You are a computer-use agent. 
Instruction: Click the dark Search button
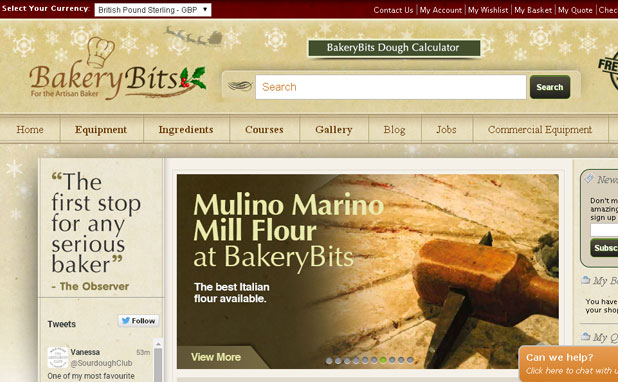pos(550,87)
